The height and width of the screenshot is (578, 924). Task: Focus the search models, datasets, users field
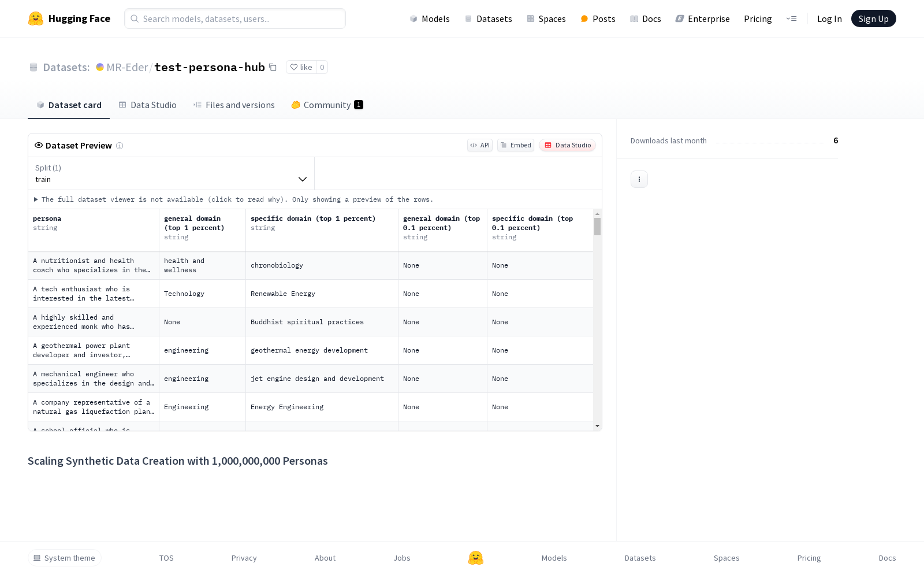(x=235, y=18)
